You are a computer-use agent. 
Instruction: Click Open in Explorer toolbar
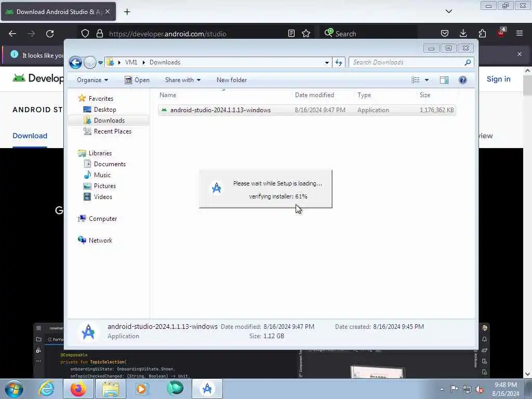137,80
